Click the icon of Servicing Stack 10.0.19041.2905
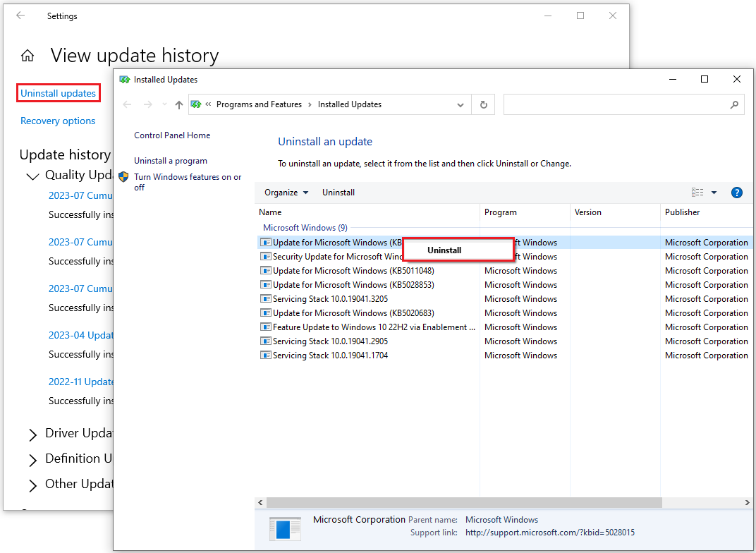The height and width of the screenshot is (553, 756). pos(266,341)
